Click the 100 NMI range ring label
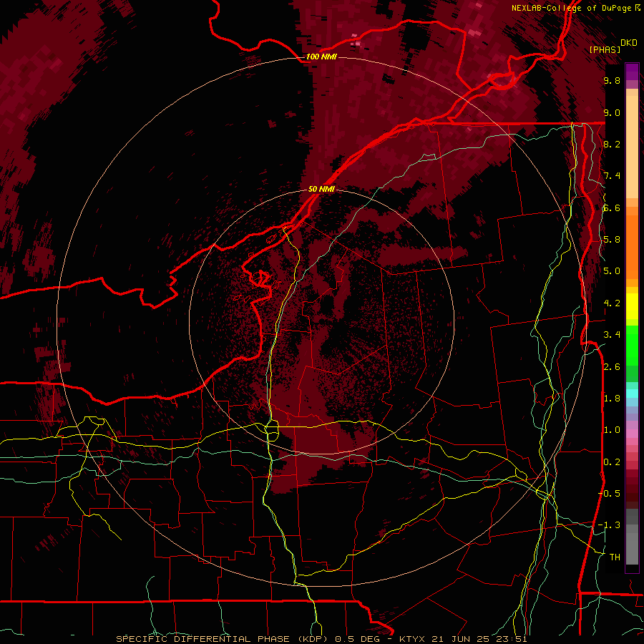Image resolution: width=644 pixels, height=644 pixels. pyautogui.click(x=321, y=57)
